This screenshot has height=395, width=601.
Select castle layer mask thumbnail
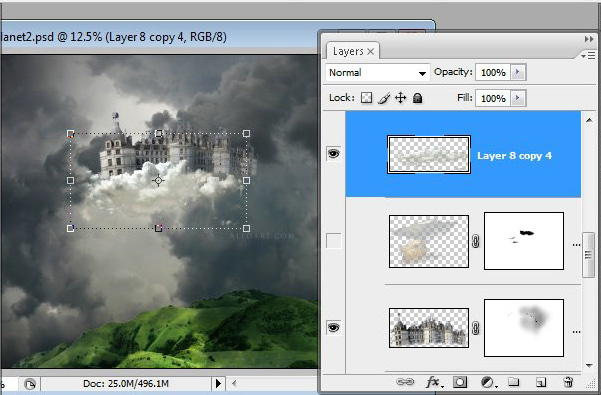tap(524, 328)
